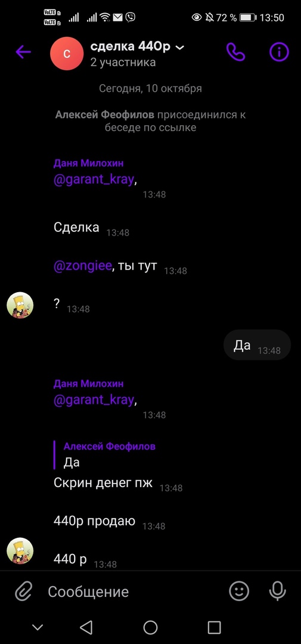The image size is (301, 644).
Task: Tap the Bart avatar beside the "?" message
Action: pos(20,305)
